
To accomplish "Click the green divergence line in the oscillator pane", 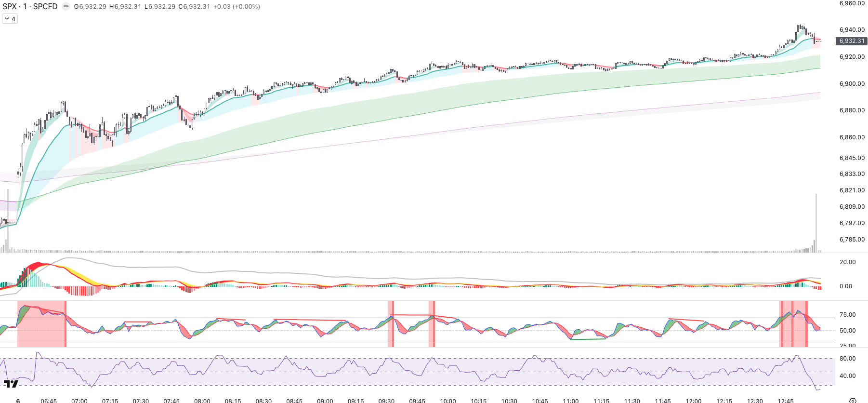I will point(588,339).
